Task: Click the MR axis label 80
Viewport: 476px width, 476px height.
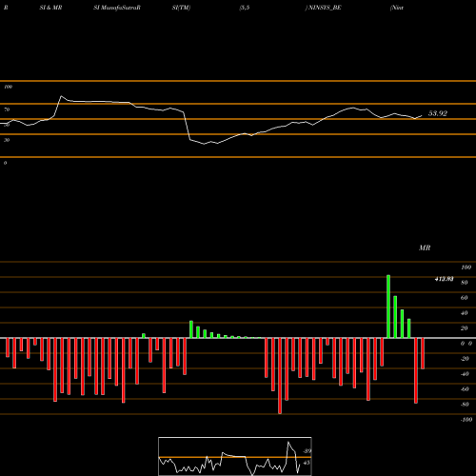Action: pyautogui.click(x=465, y=283)
